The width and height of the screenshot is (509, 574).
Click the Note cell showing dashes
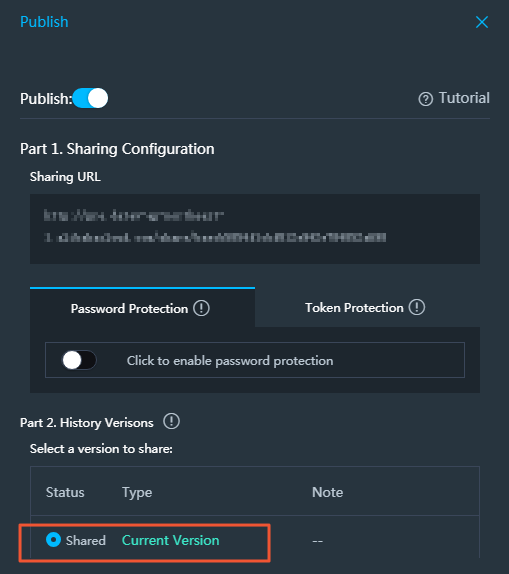tap(317, 541)
